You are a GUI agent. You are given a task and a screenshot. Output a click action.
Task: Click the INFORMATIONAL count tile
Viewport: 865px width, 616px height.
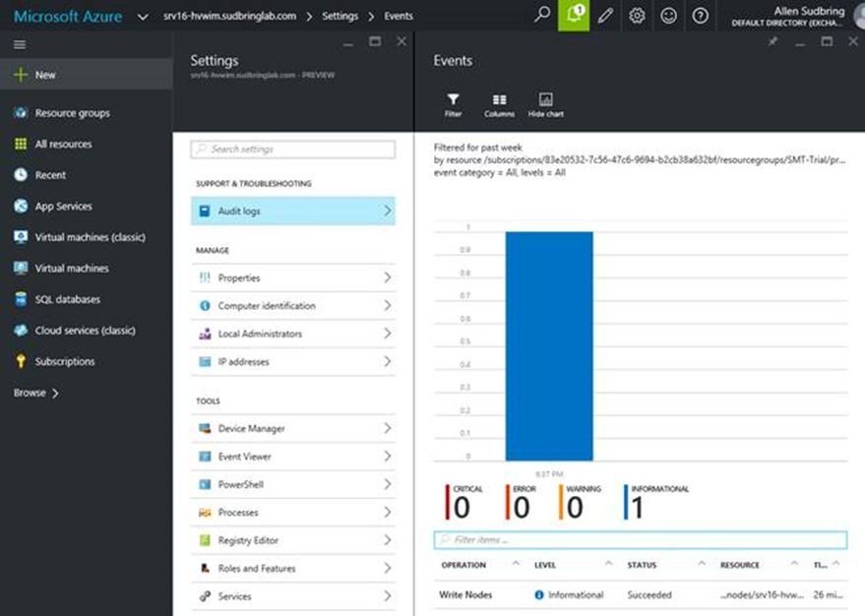pyautogui.click(x=656, y=502)
